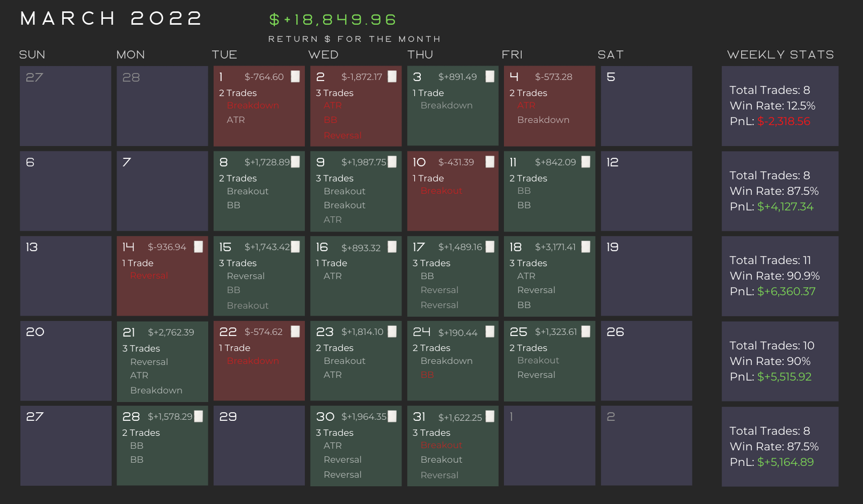Open March 18's white note icon
The height and width of the screenshot is (504, 863).
point(586,247)
